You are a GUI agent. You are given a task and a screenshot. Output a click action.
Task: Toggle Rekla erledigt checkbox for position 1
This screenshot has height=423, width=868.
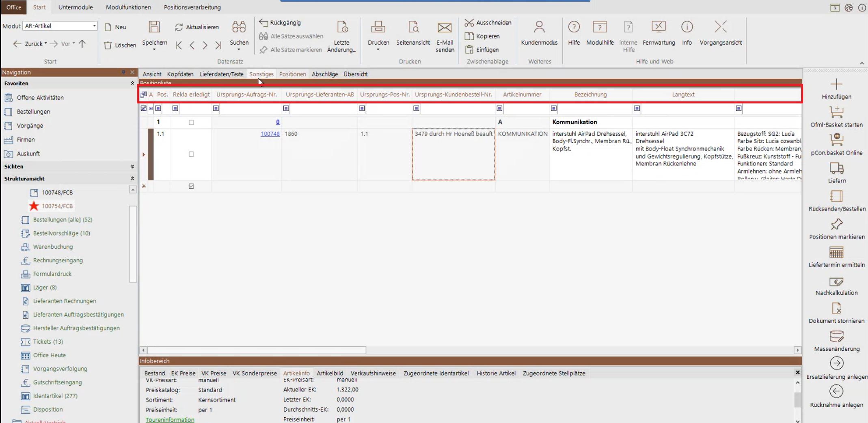[x=191, y=122]
